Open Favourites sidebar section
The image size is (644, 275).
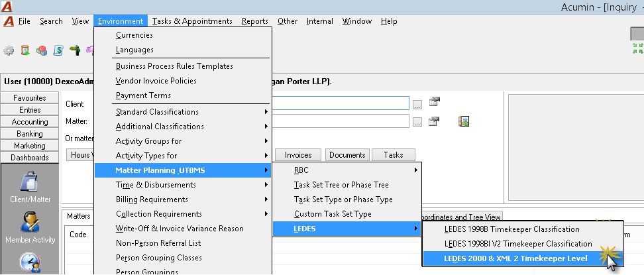pos(30,98)
